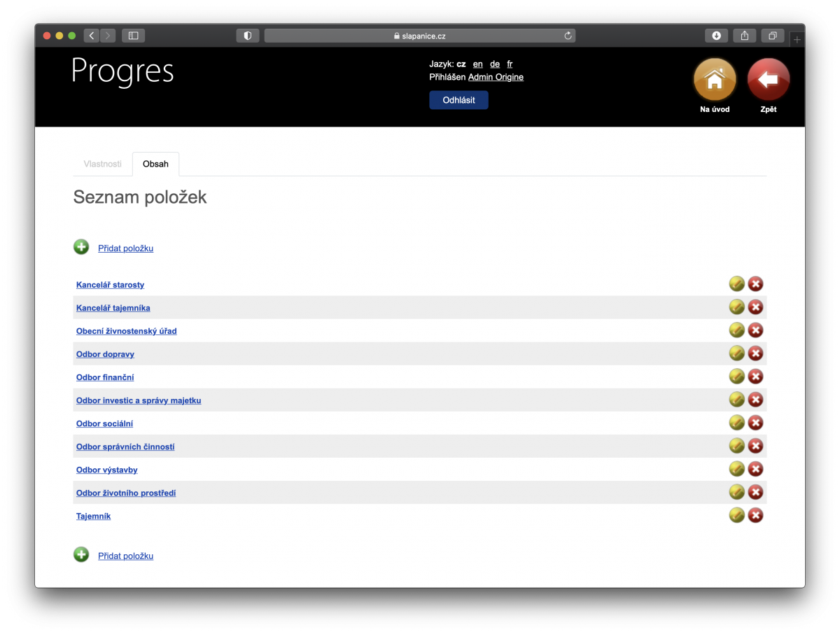
Task: Open Safari downloads icon
Action: (x=716, y=36)
